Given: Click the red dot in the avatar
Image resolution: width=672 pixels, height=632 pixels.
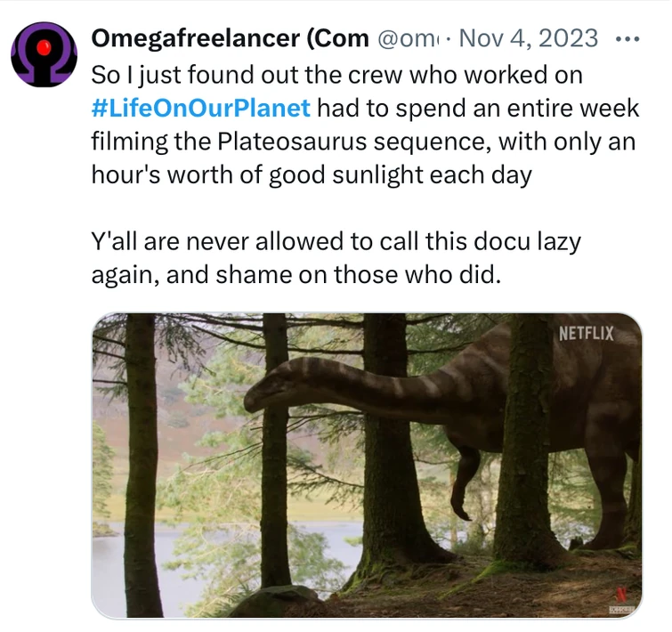Looking at the screenshot, I should pos(44,48).
